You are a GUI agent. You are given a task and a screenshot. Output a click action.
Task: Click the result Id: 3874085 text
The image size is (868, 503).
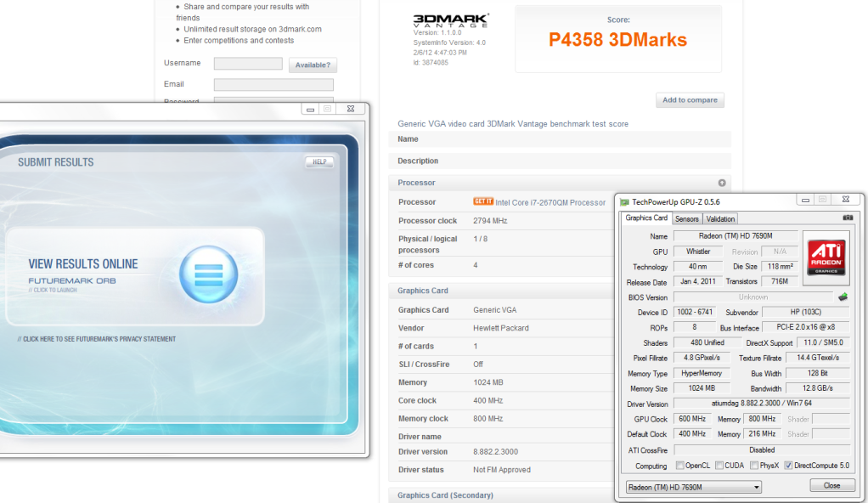431,63
